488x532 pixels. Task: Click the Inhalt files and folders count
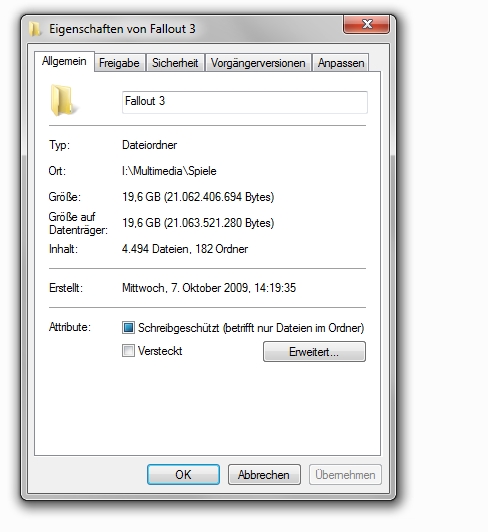[185, 249]
